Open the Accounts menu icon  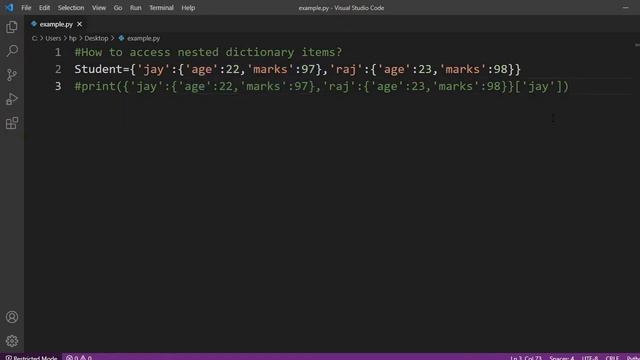click(x=12, y=317)
